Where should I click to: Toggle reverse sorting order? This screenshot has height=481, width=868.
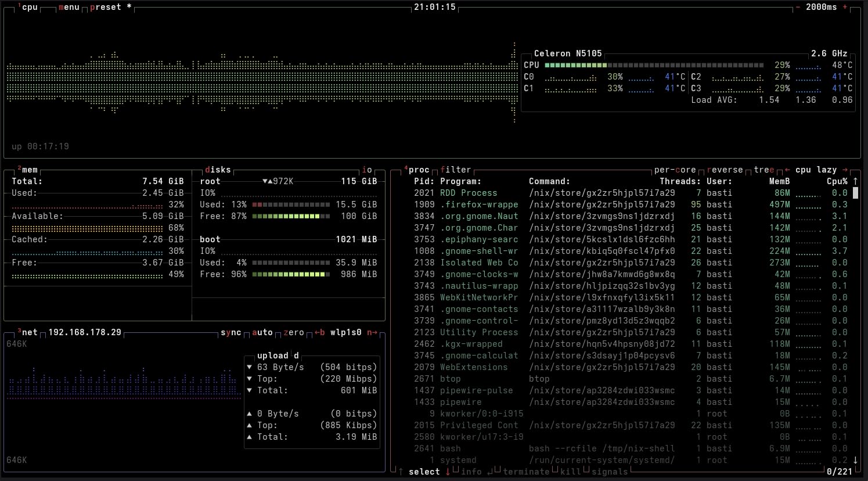725,170
